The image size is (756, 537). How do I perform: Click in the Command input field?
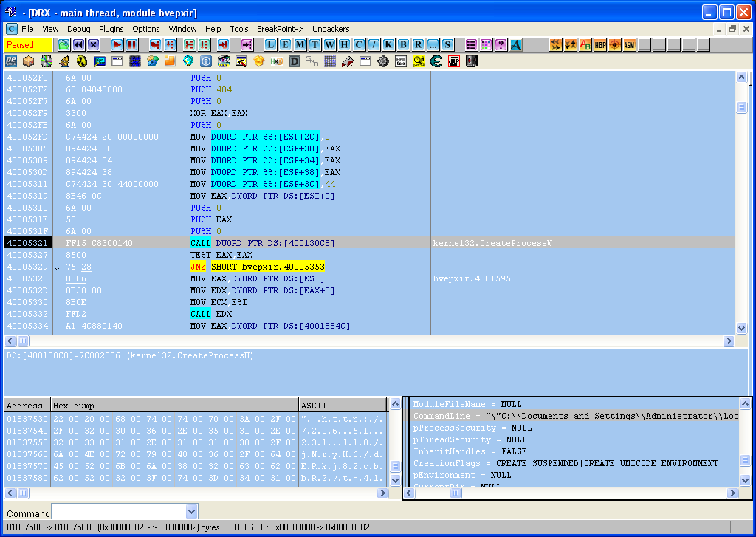[118, 512]
